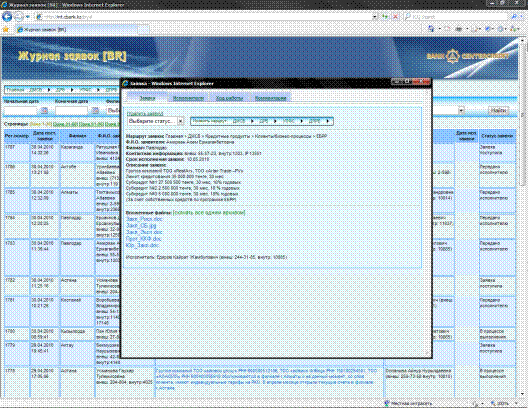Click the Рег.номер column header

pos(17,136)
